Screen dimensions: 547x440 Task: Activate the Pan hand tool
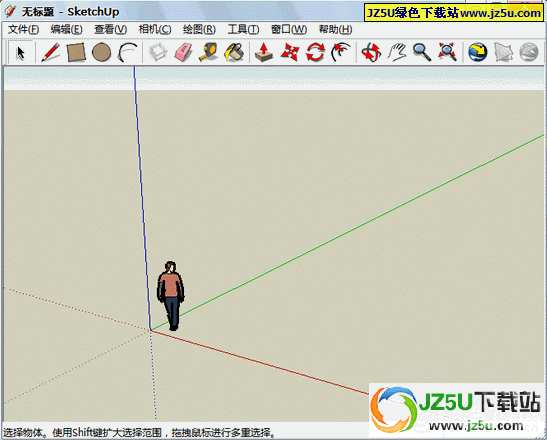(397, 52)
